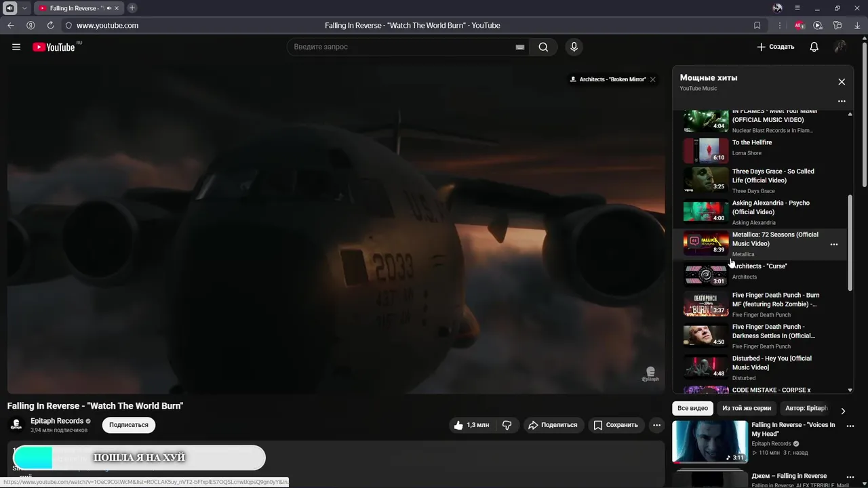Open the Epitaph Records channel avatar
The width and height of the screenshot is (868, 488).
pos(16,425)
